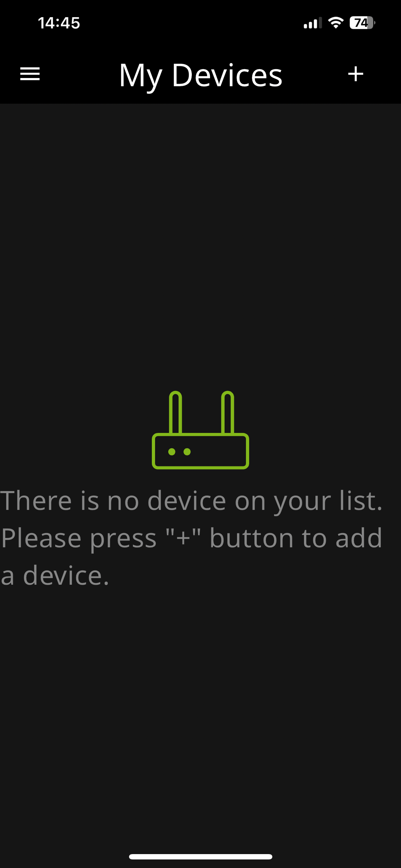
Task: Click the two green dots on the router
Action: [179, 452]
